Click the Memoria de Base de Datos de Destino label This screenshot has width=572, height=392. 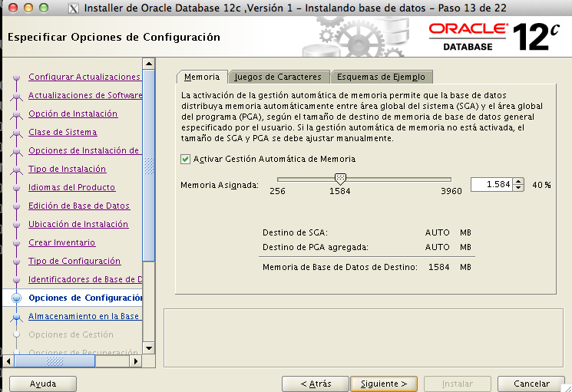pos(340,267)
